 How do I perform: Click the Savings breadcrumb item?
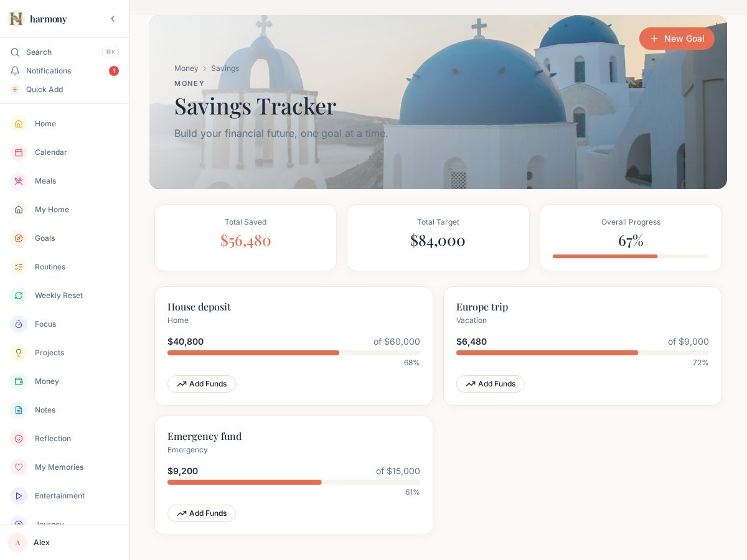pyautogui.click(x=225, y=68)
